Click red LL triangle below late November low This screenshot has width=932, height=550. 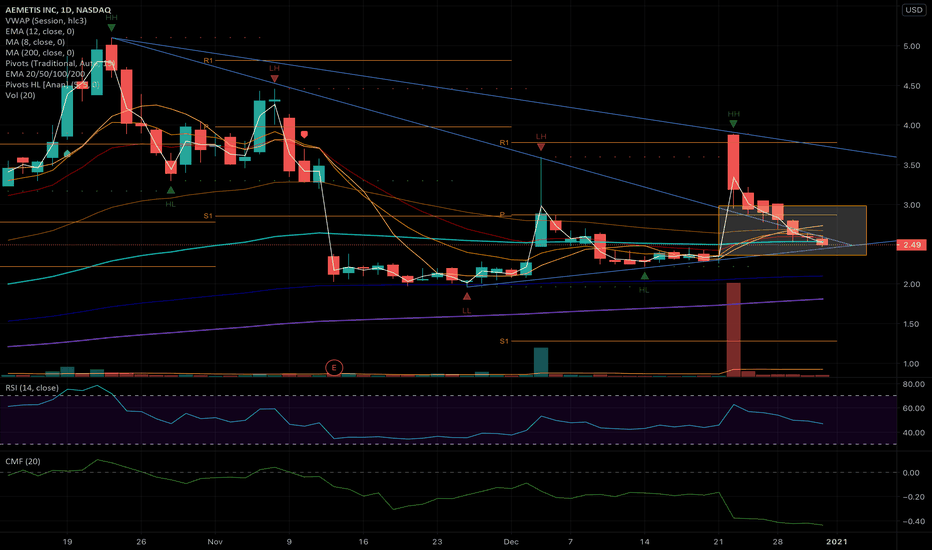[467, 296]
